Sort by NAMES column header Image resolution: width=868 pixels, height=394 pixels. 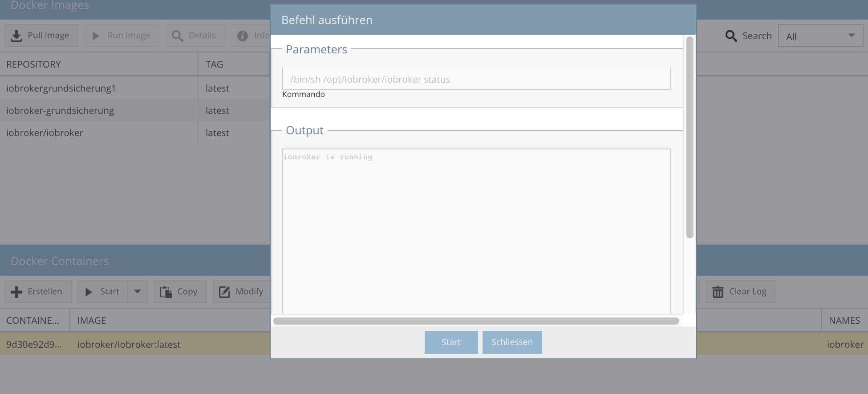tap(844, 321)
